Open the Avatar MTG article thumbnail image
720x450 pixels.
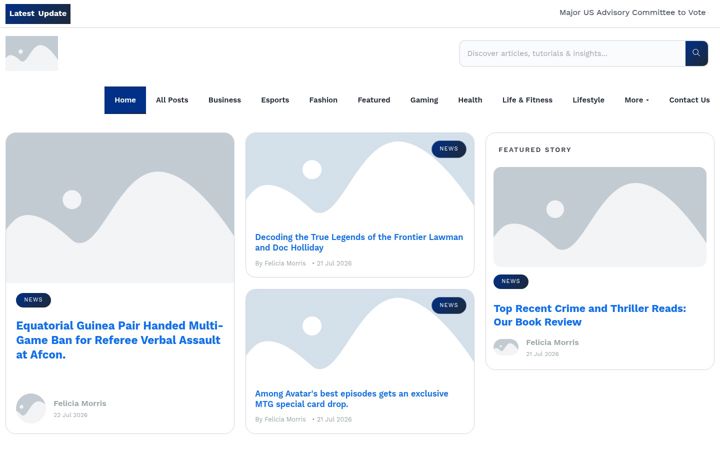click(360, 335)
